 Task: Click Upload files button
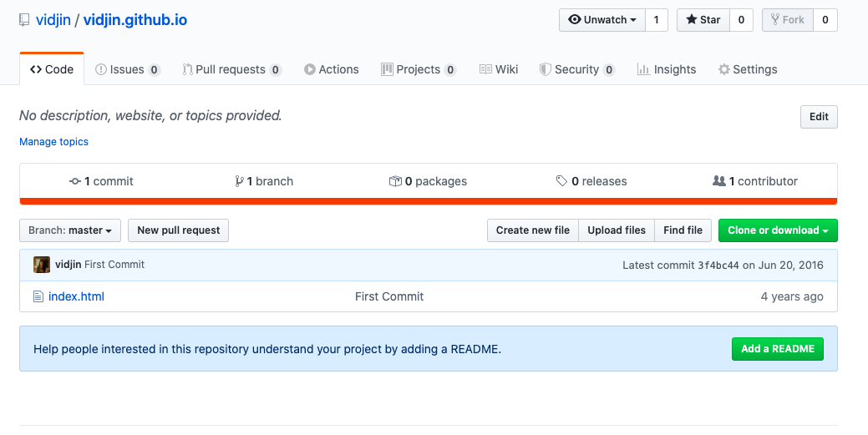617,230
